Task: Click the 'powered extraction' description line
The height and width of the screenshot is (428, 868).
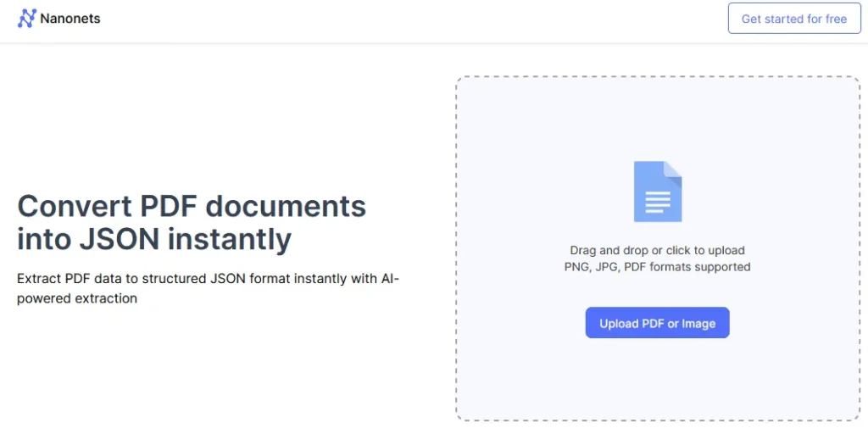Action: tap(77, 298)
